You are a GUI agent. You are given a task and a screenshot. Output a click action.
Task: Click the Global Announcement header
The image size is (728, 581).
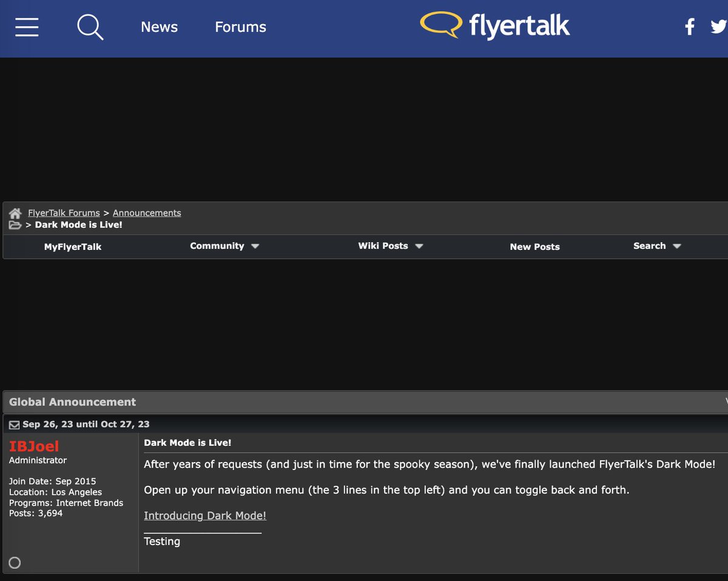point(72,402)
